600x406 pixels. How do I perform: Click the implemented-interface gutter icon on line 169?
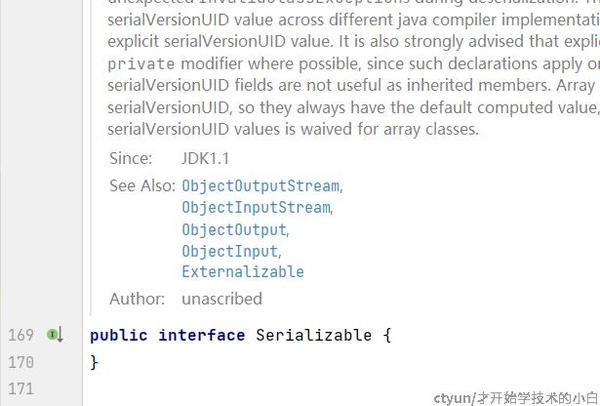[x=55, y=335]
